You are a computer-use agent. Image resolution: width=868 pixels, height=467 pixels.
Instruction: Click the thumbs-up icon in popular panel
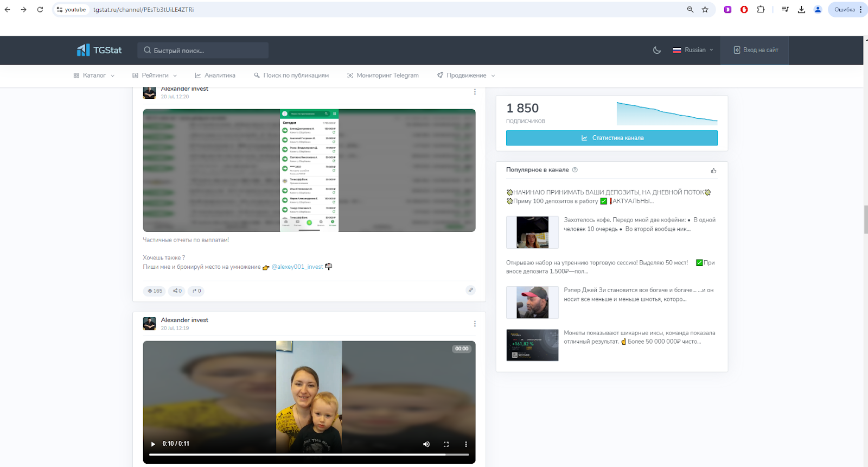(713, 171)
